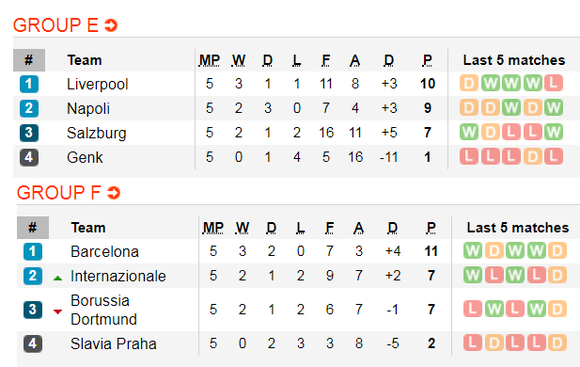Screen dimensions: 580x367
Task: Click the green up arrow beside Internazionale
Action: [x=58, y=278]
